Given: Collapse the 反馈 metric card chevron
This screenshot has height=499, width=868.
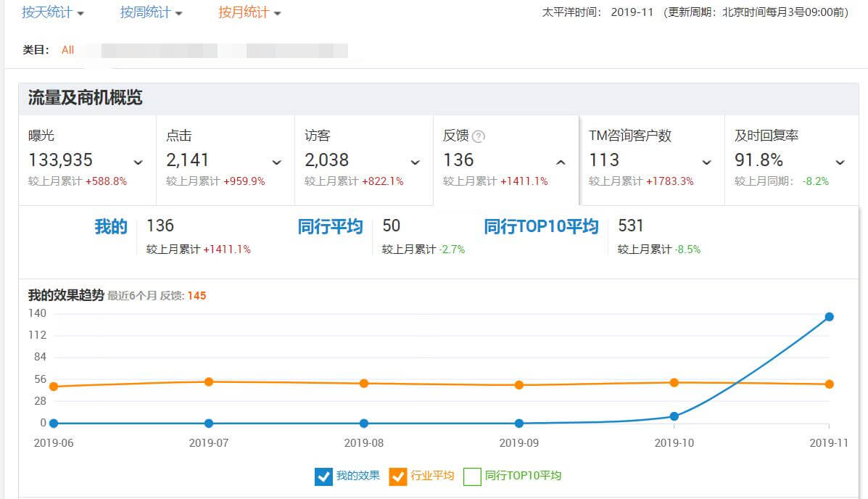Looking at the screenshot, I should pos(561,162).
